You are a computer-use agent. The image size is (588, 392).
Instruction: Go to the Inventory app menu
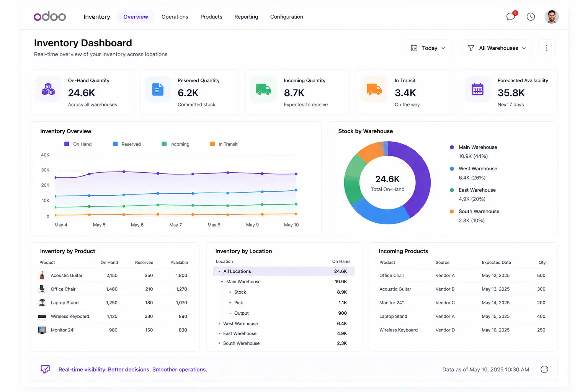pos(97,17)
